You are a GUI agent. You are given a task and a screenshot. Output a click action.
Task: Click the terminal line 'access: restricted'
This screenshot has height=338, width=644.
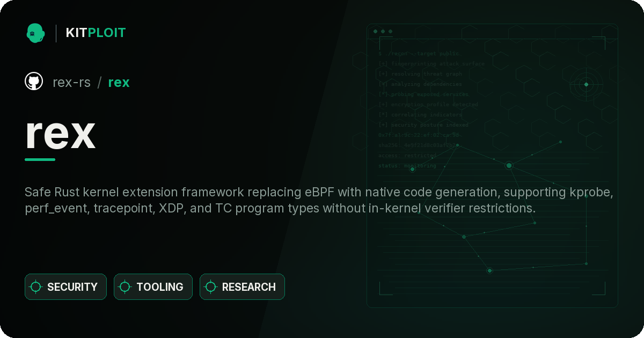tap(407, 156)
